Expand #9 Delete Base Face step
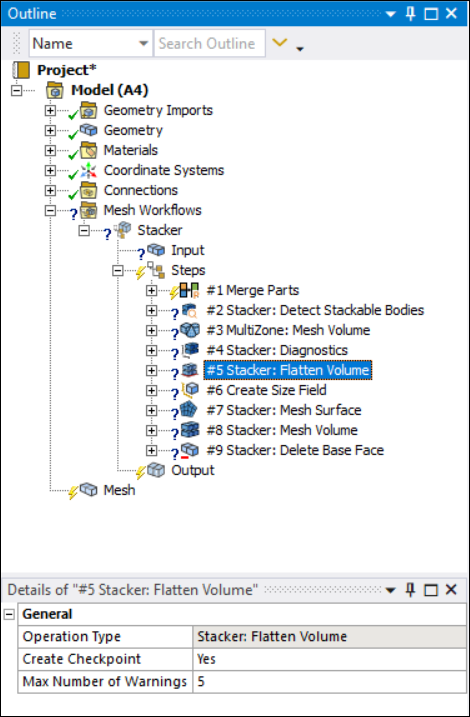 coord(151,451)
